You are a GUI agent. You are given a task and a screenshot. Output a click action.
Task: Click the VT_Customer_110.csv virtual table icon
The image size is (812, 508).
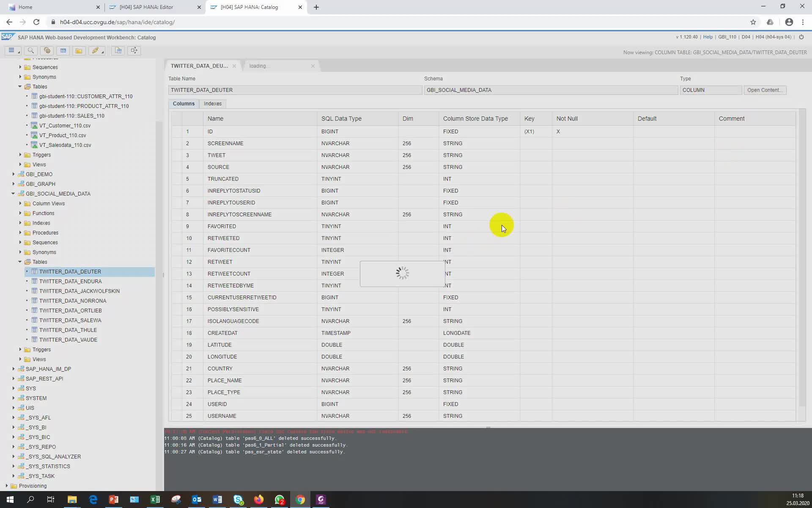[35, 125]
